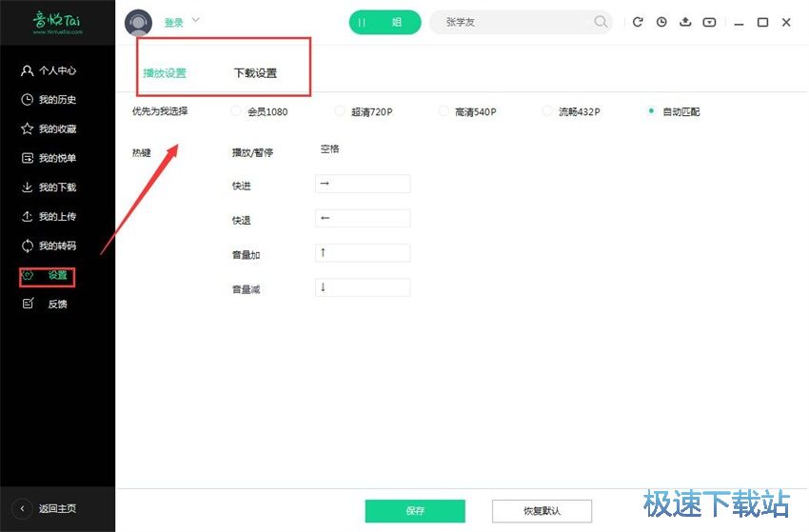This screenshot has height=532, width=809.
Task: Maximize the window
Action: point(762,22)
